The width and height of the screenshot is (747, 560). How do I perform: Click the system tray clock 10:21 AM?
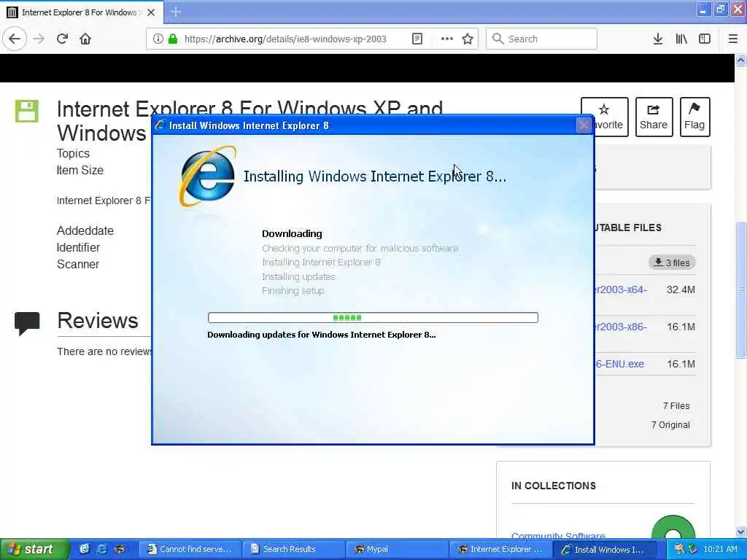(x=720, y=549)
